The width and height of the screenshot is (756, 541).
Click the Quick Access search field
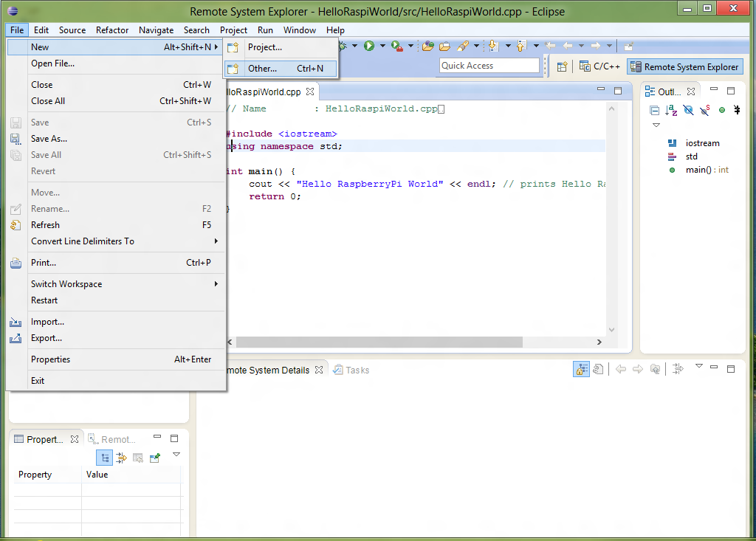tap(489, 66)
